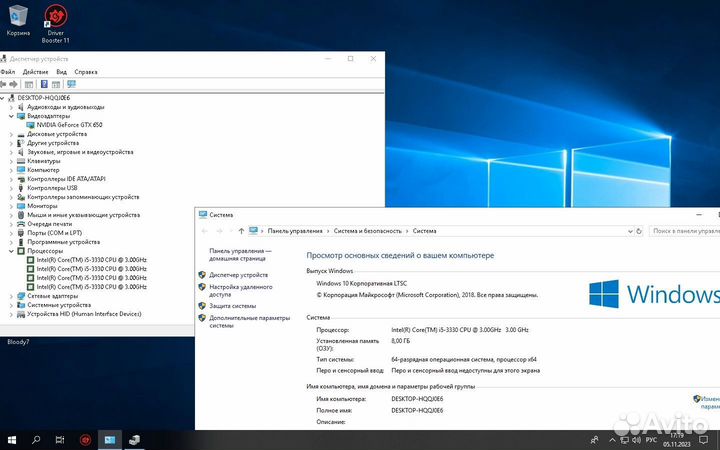Open Защита системы link
The height and width of the screenshot is (450, 720).
point(232,306)
